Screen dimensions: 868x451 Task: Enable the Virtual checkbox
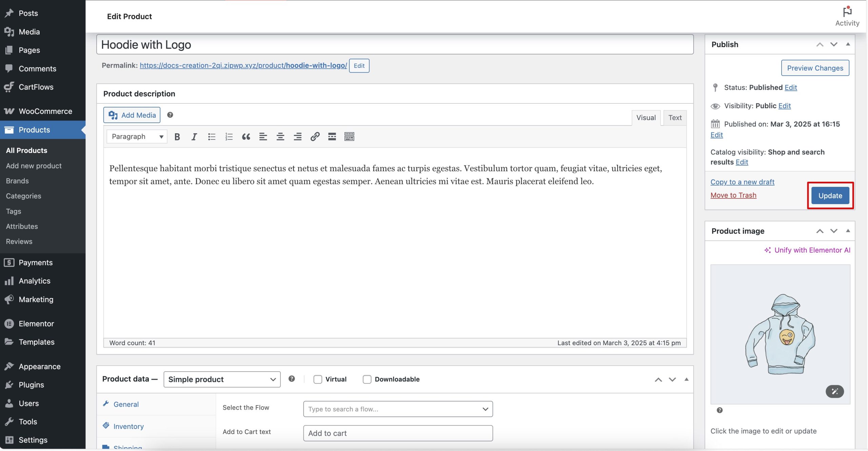coord(318,379)
